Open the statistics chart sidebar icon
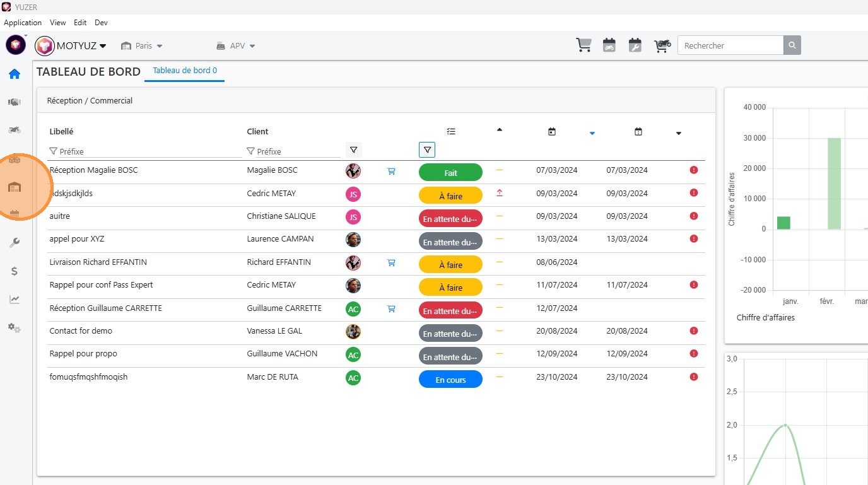Screen dimensions: 868x485 15,300
